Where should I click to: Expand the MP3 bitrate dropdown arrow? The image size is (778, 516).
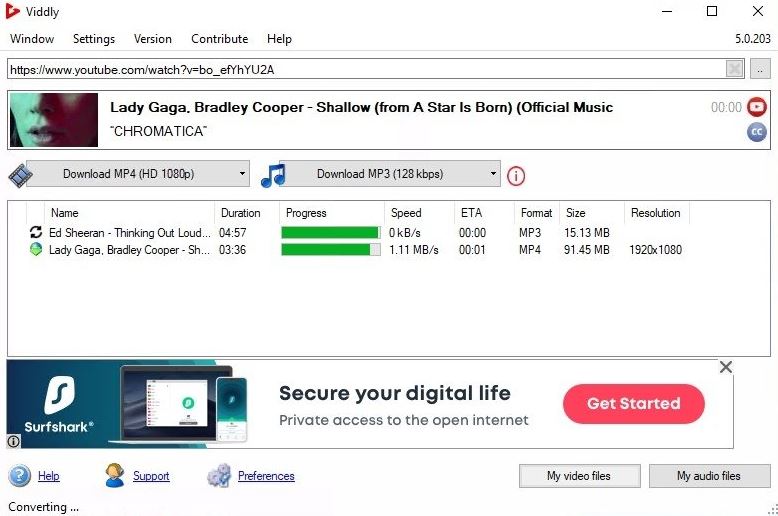(x=493, y=174)
